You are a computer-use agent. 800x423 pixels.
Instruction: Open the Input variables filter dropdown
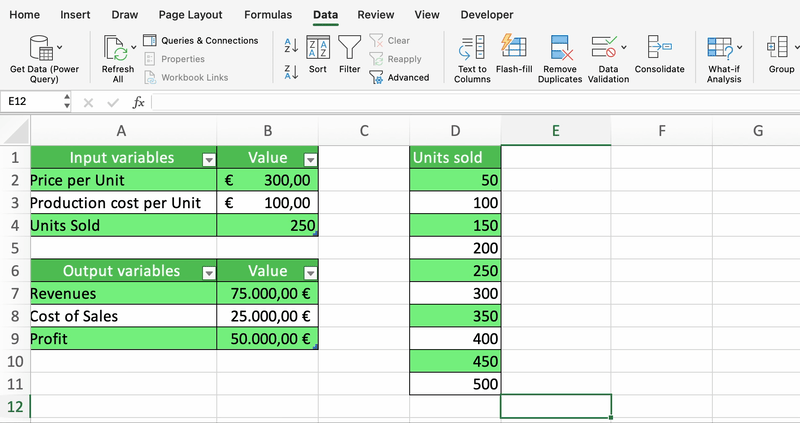point(209,160)
